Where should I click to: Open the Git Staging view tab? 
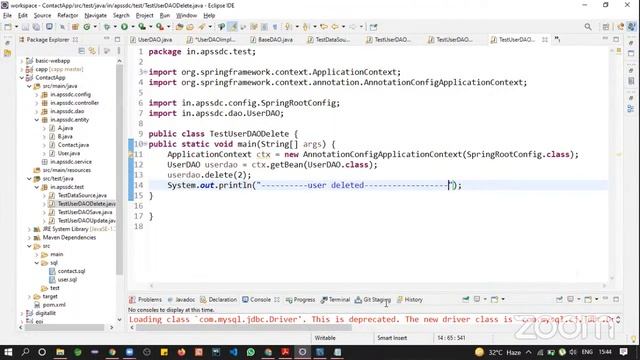[373, 300]
